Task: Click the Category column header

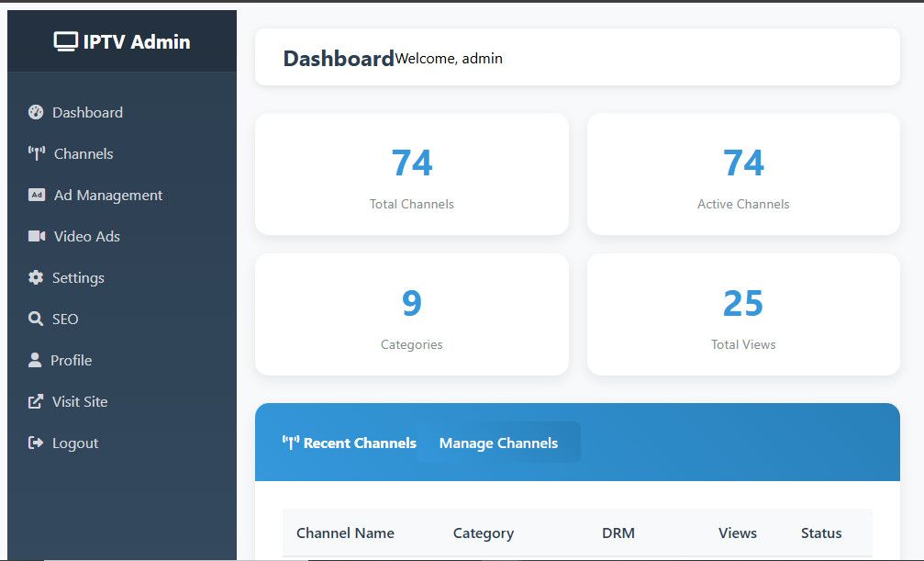Action: click(x=483, y=533)
